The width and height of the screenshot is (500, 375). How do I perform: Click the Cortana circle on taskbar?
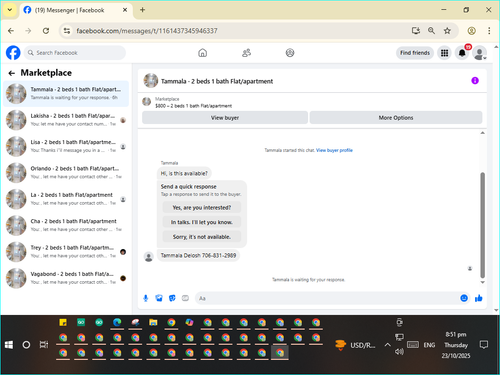(x=26, y=345)
